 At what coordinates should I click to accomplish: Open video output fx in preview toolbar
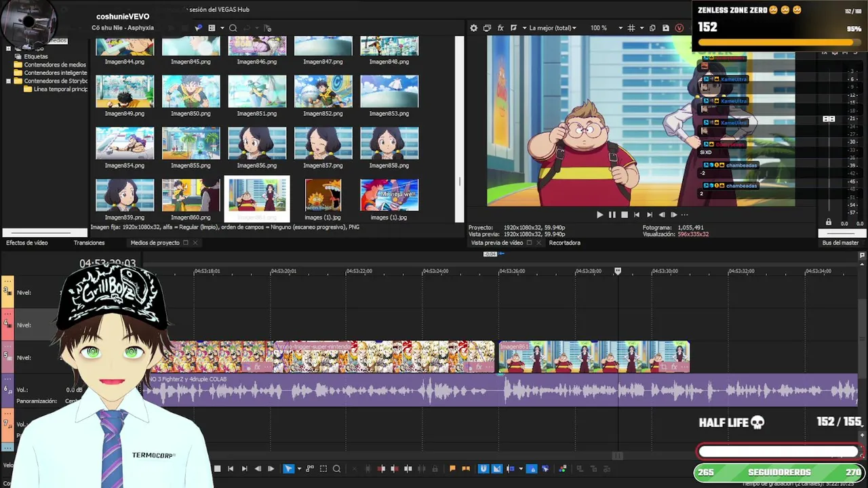500,28
